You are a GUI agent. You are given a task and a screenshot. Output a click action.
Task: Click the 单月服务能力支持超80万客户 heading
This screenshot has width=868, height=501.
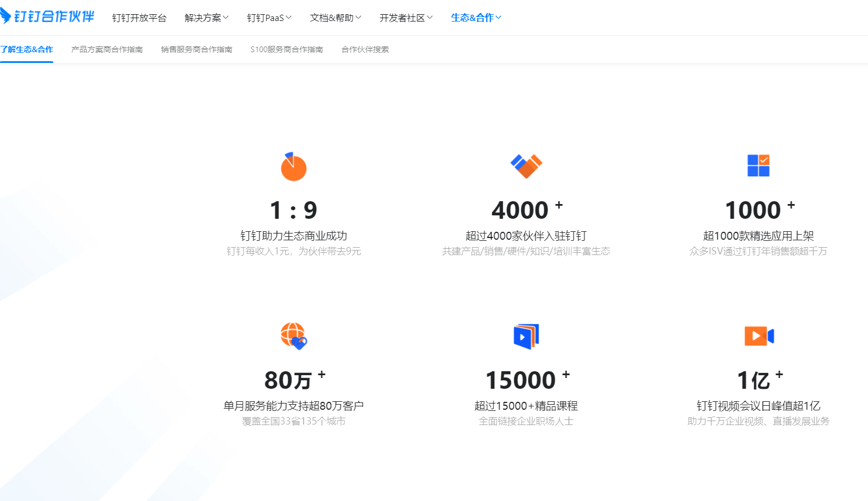click(x=294, y=406)
